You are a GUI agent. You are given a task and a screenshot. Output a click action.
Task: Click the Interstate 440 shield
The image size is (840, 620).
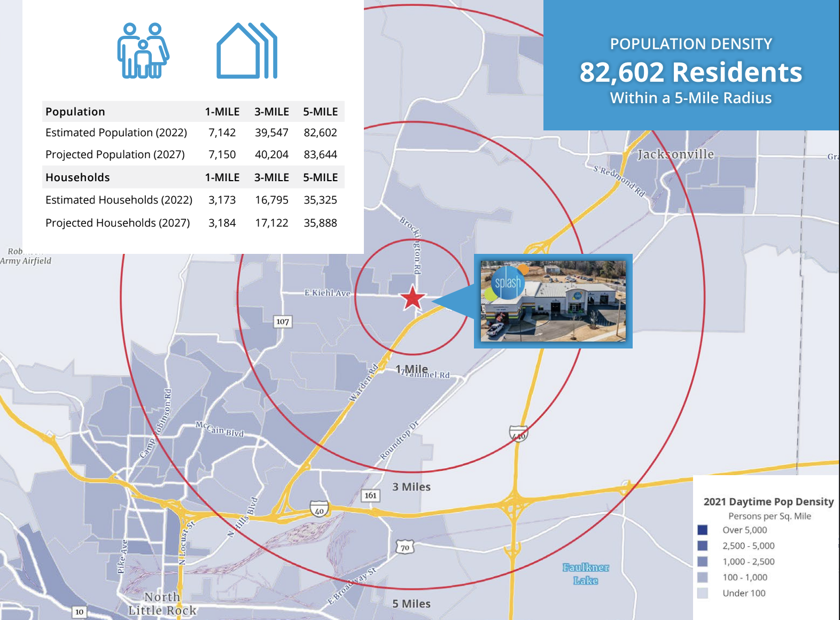click(518, 433)
